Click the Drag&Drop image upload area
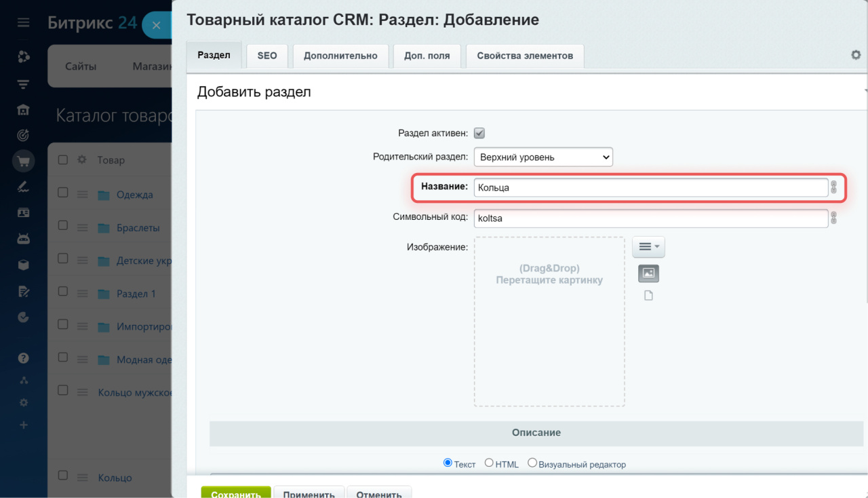This screenshot has width=868, height=498. (549, 322)
